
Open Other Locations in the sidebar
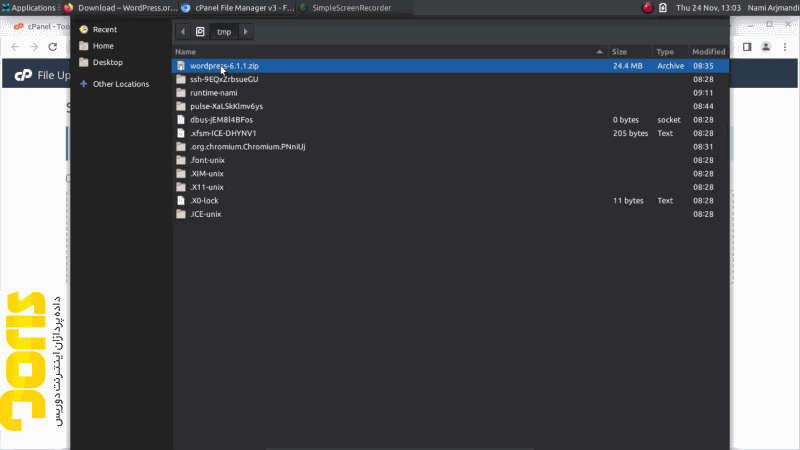(x=121, y=84)
